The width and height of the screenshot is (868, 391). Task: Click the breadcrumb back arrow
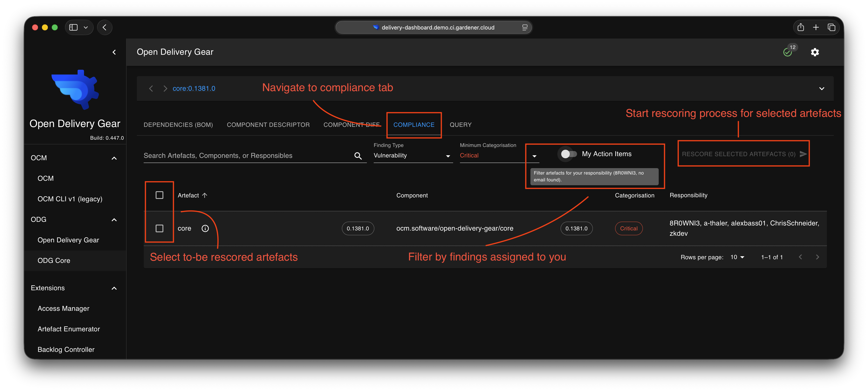151,88
